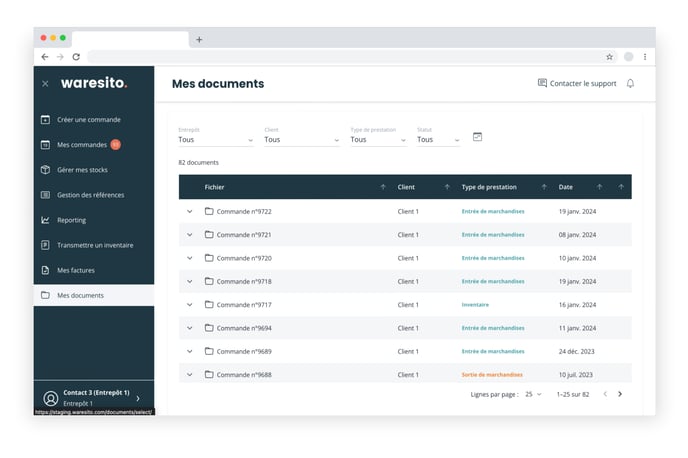Reload page with browser refresh
The width and height of the screenshot is (688, 458).
(x=76, y=57)
